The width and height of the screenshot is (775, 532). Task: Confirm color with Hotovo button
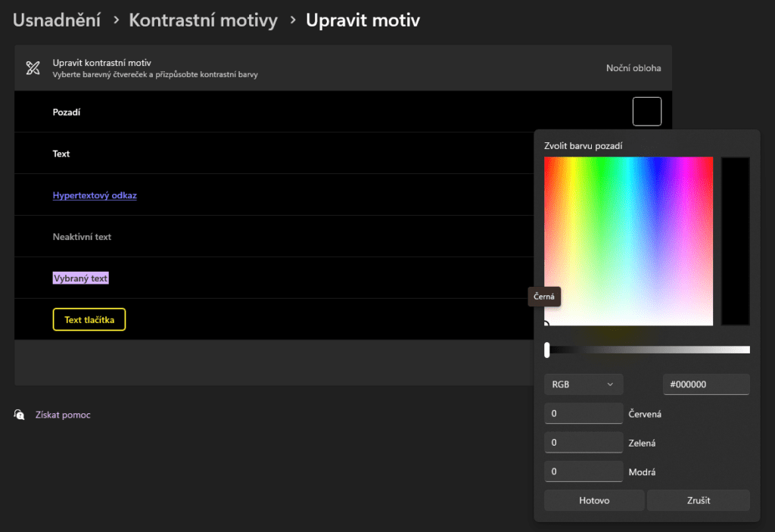(x=594, y=500)
